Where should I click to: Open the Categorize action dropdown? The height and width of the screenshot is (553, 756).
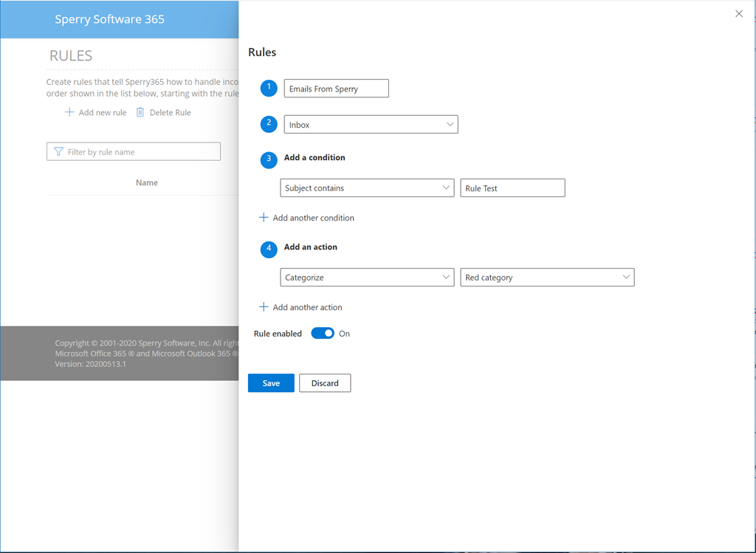(367, 277)
